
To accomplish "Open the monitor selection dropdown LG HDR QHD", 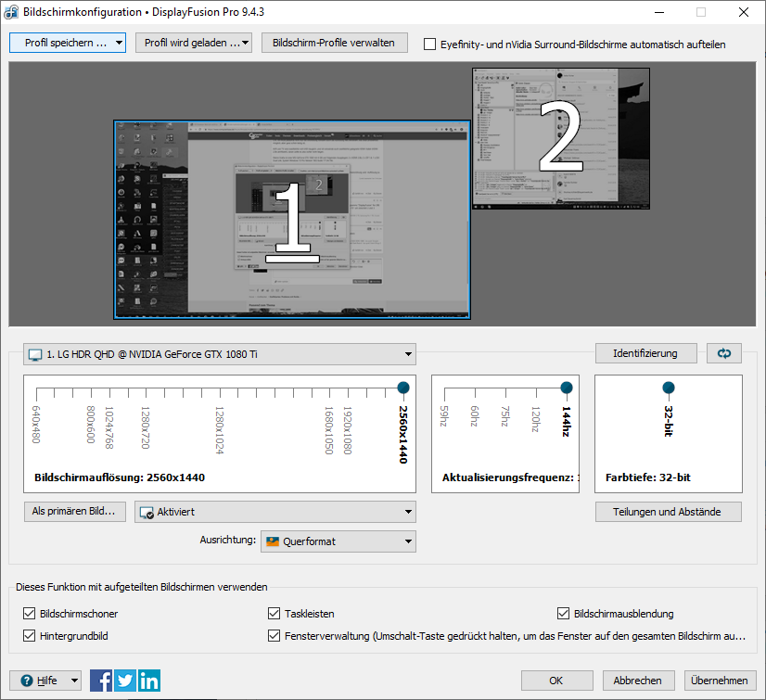I will [x=220, y=354].
